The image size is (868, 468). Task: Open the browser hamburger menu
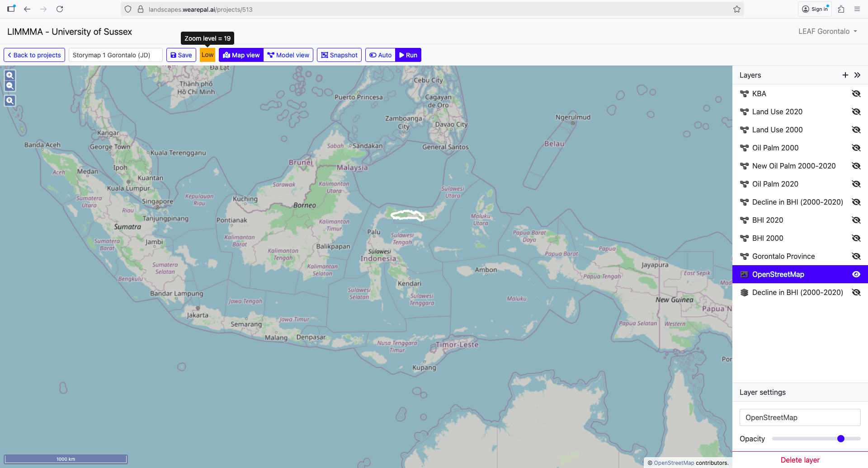pyautogui.click(x=857, y=9)
